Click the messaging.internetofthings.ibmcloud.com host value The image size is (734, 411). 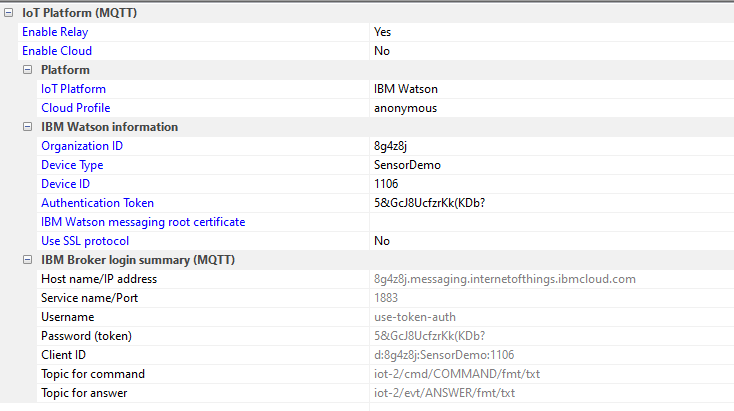[505, 279]
